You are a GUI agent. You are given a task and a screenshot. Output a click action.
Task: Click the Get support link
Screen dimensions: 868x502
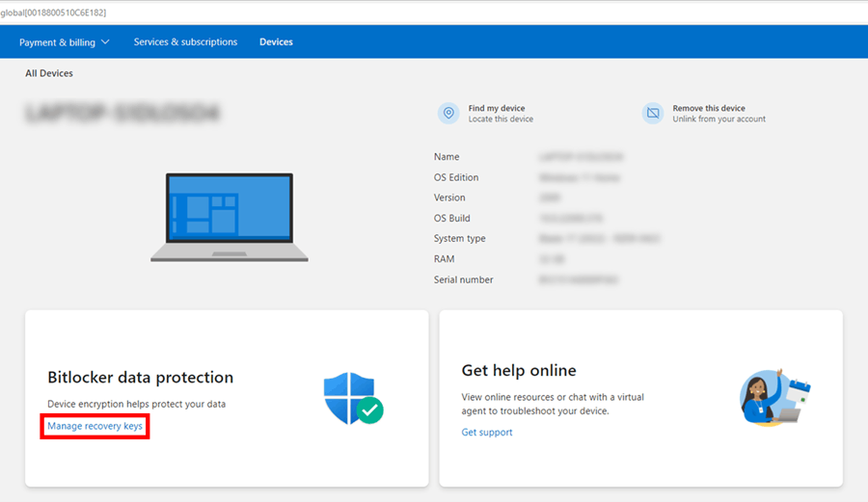coord(487,433)
